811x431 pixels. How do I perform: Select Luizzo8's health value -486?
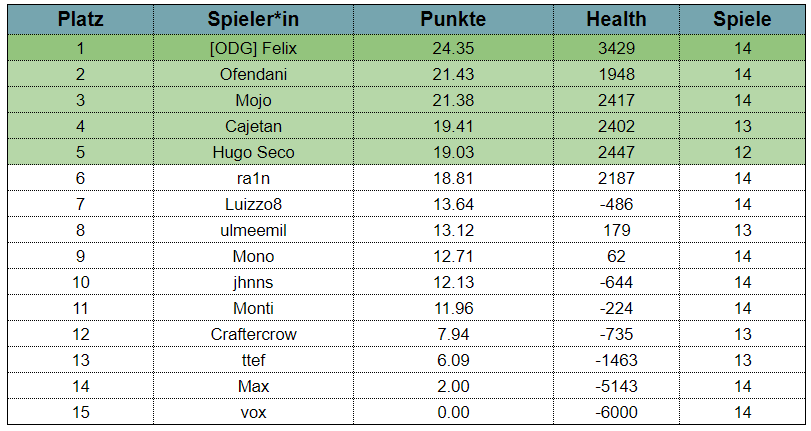click(616, 204)
